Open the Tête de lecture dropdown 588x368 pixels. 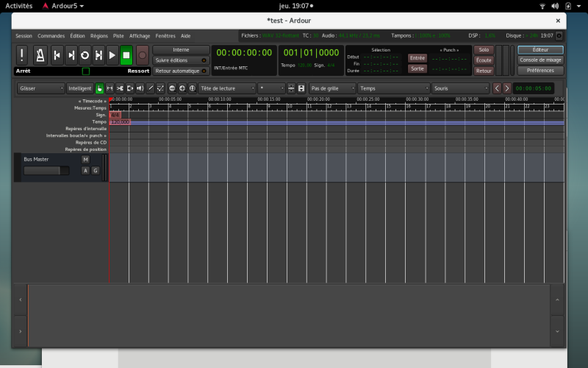(x=227, y=88)
